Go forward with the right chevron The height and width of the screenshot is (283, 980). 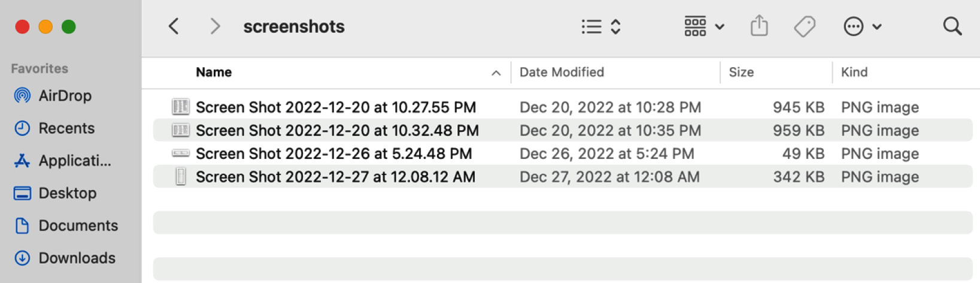click(x=215, y=26)
